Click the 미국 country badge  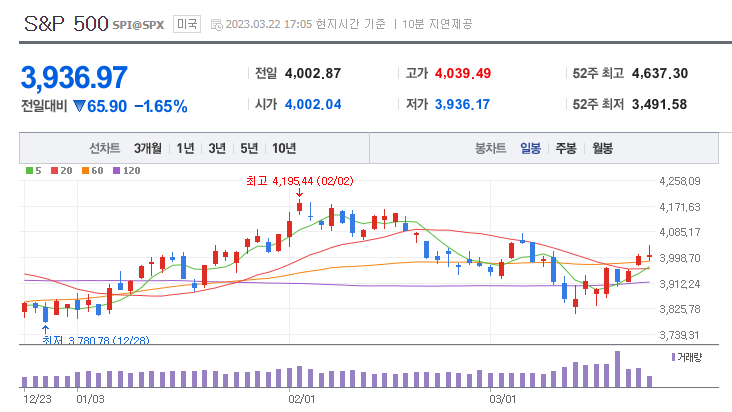pos(187,24)
